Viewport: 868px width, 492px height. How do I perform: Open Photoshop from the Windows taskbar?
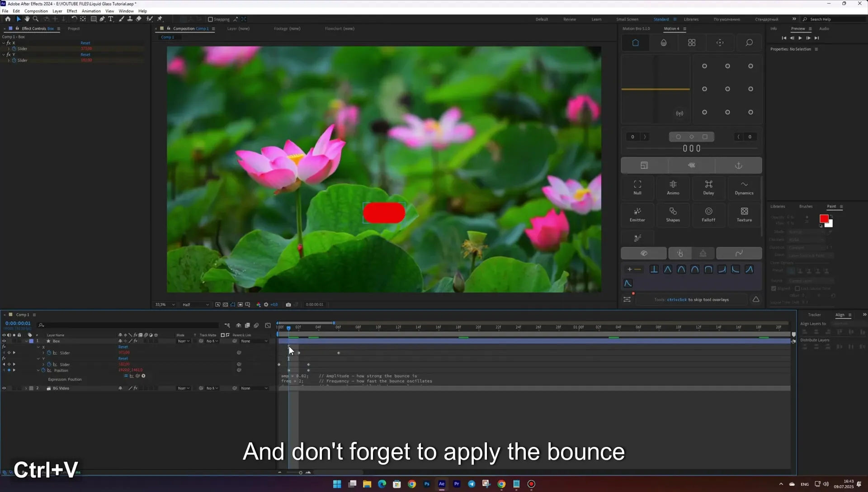pyautogui.click(x=427, y=484)
